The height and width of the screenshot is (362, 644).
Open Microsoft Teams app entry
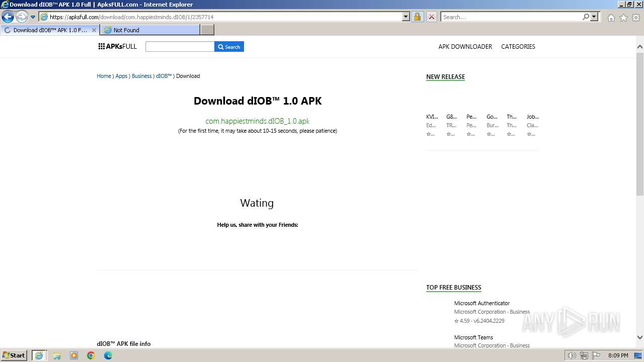coord(473,337)
